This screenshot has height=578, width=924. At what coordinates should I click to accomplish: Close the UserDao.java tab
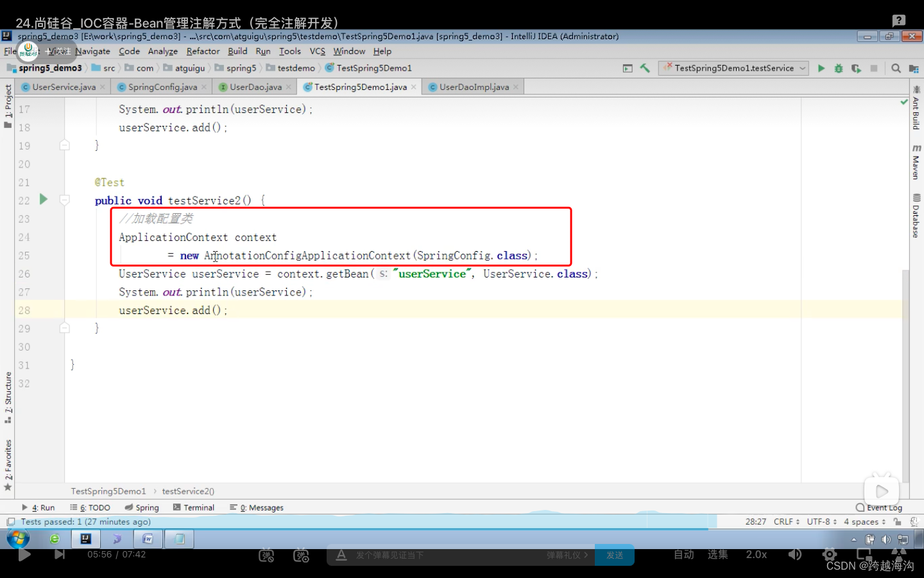289,87
